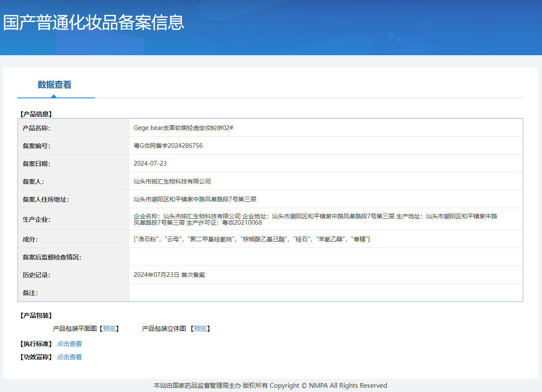The width and height of the screenshot is (542, 392).
Task: Select product name Gege bear皮革软萌轻透定妆粉饼02#
Action: click(183, 128)
